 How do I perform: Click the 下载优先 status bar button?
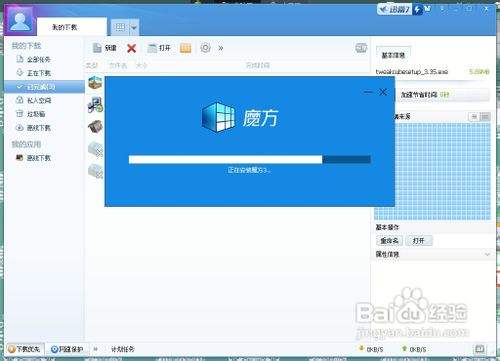(x=24, y=349)
